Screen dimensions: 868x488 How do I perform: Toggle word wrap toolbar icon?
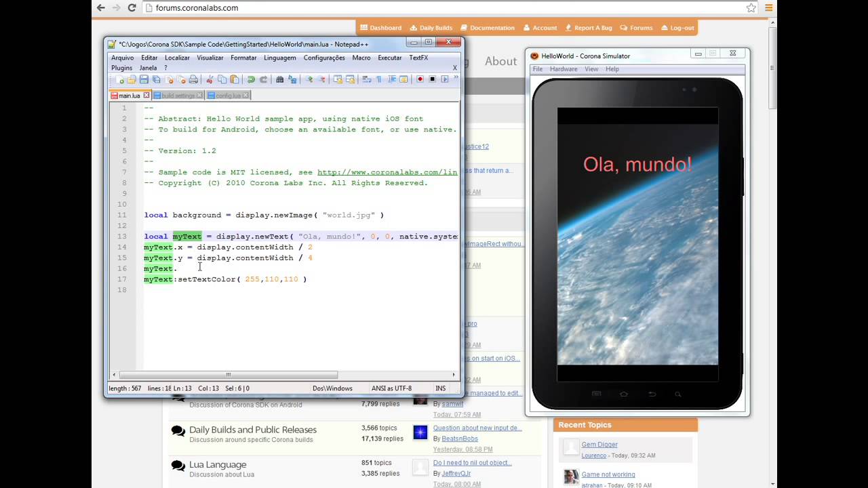pyautogui.click(x=367, y=79)
